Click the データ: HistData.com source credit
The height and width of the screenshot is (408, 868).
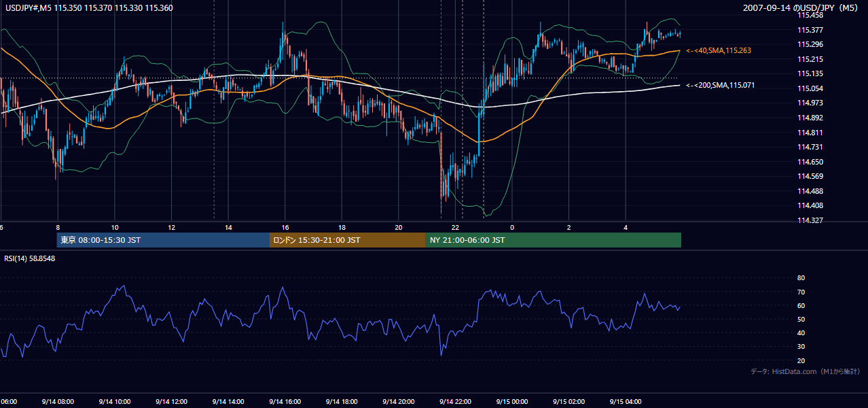pyautogui.click(x=805, y=371)
